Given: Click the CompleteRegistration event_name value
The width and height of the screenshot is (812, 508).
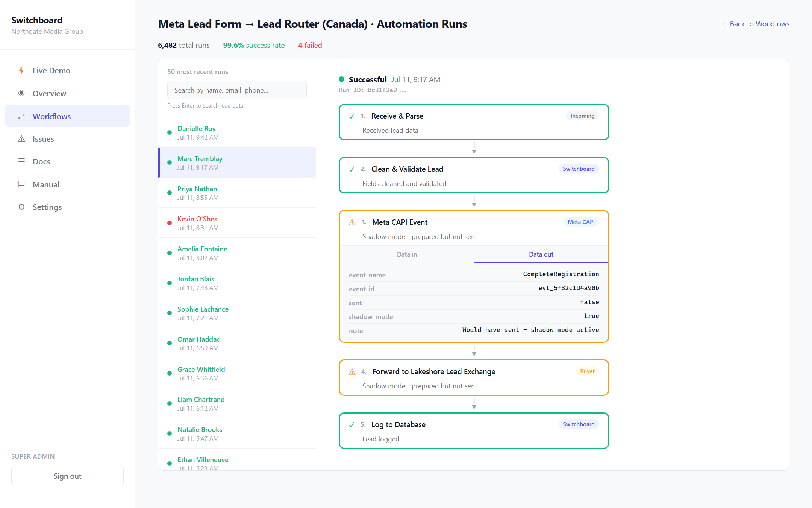Looking at the screenshot, I should (561, 274).
